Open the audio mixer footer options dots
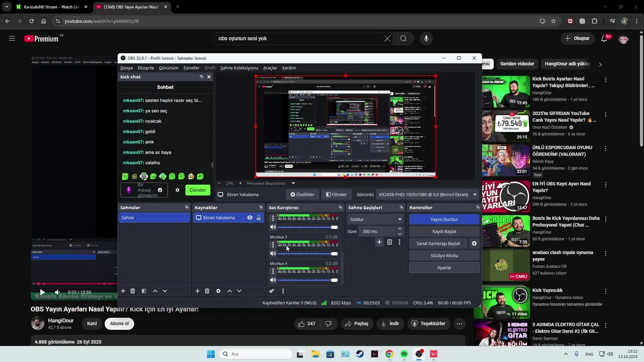Viewport: 644px width, 362px height. coord(283,291)
